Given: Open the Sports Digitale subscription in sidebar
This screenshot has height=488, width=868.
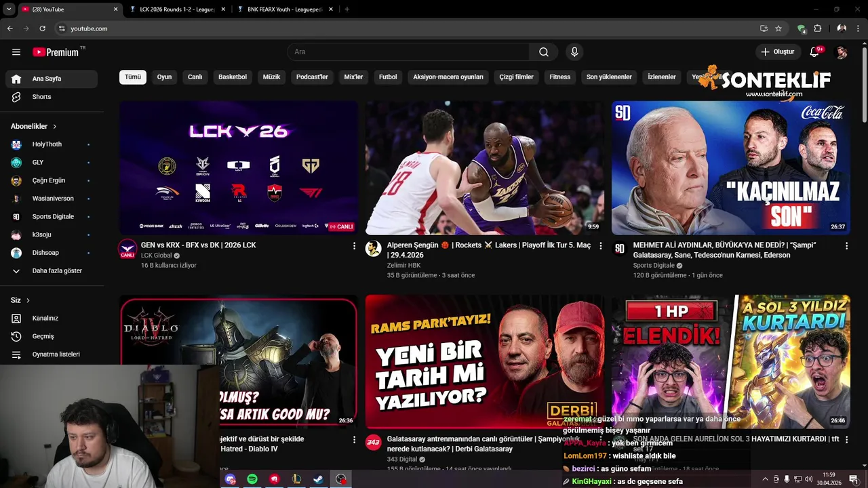Looking at the screenshot, I should pos(52,217).
